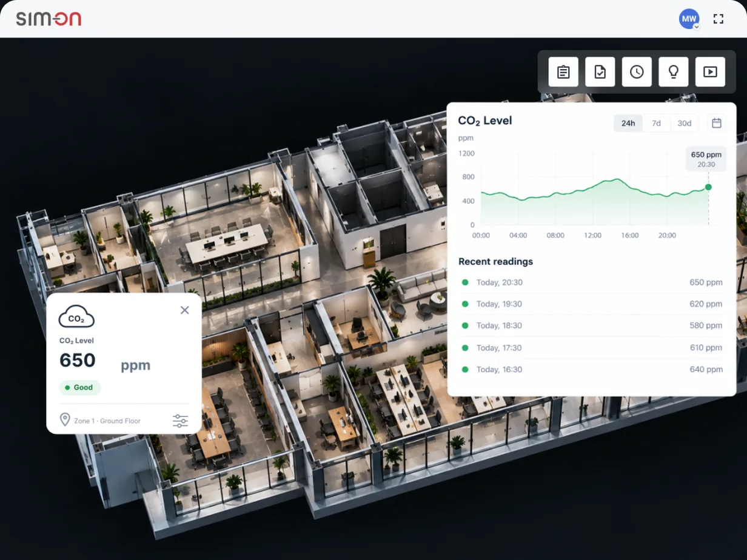The image size is (747, 560).
Task: Click the document checkmark toolbar icon
Action: click(x=600, y=72)
